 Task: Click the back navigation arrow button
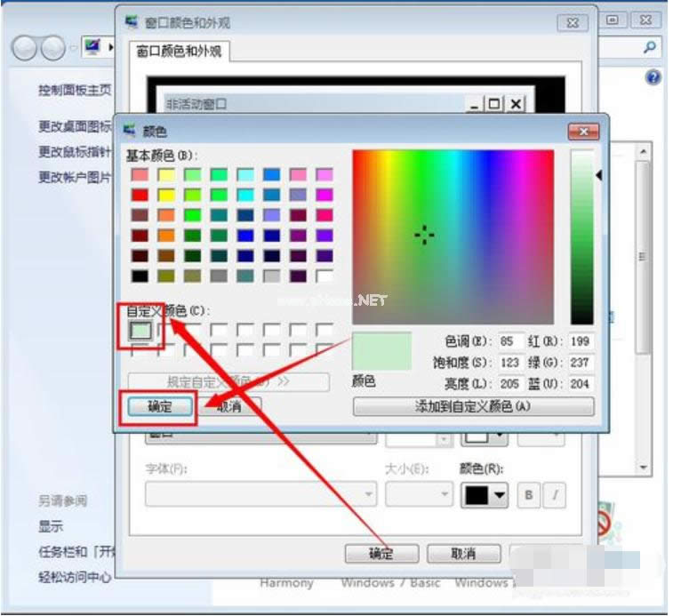point(27,47)
